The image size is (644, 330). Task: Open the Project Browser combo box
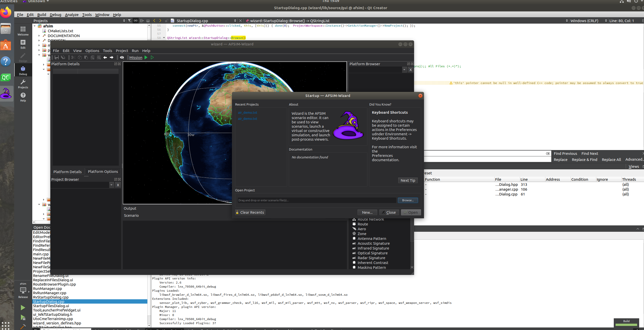click(111, 185)
